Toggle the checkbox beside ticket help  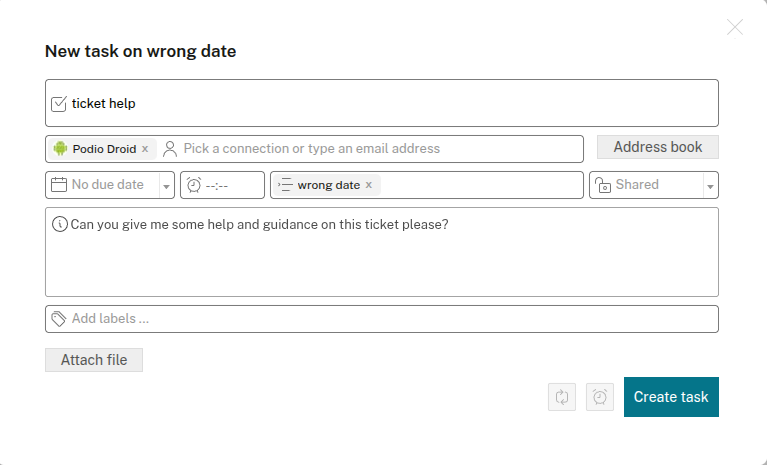[59, 103]
